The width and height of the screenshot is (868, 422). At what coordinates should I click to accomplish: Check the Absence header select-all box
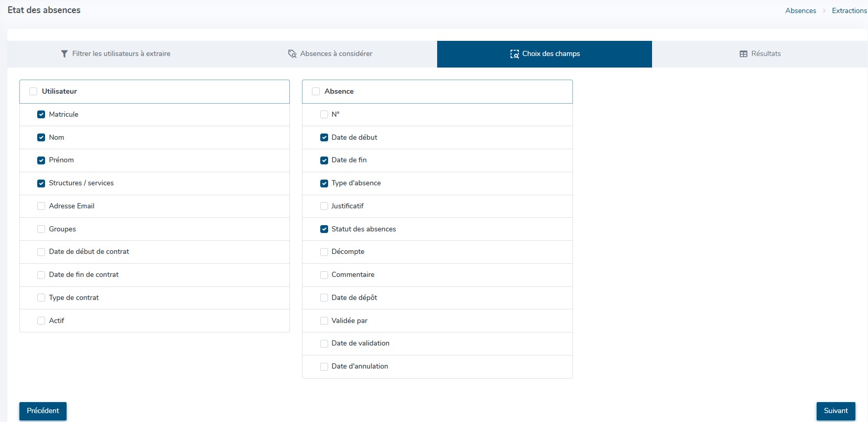[x=316, y=92]
